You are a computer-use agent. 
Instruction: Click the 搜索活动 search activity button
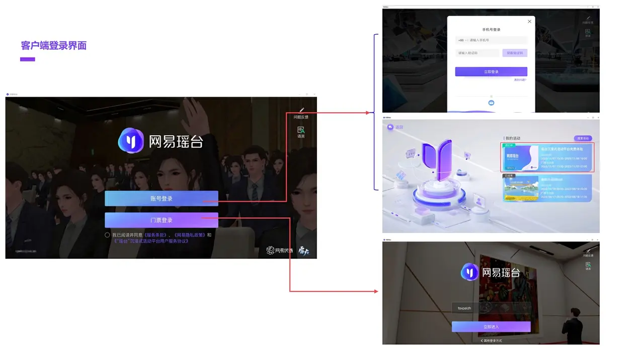583,138
